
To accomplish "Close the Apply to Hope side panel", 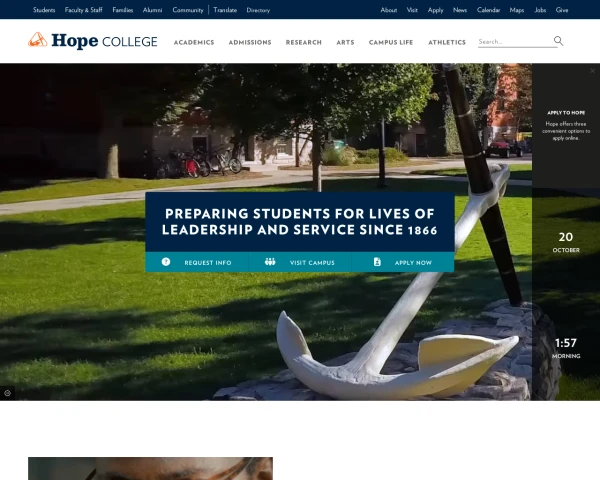I will (x=592, y=71).
